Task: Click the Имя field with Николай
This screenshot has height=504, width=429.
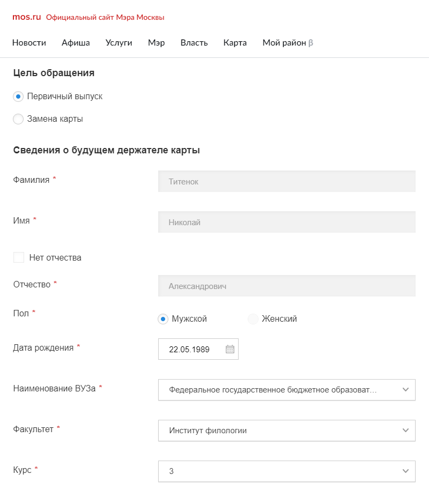Action: pyautogui.click(x=287, y=222)
